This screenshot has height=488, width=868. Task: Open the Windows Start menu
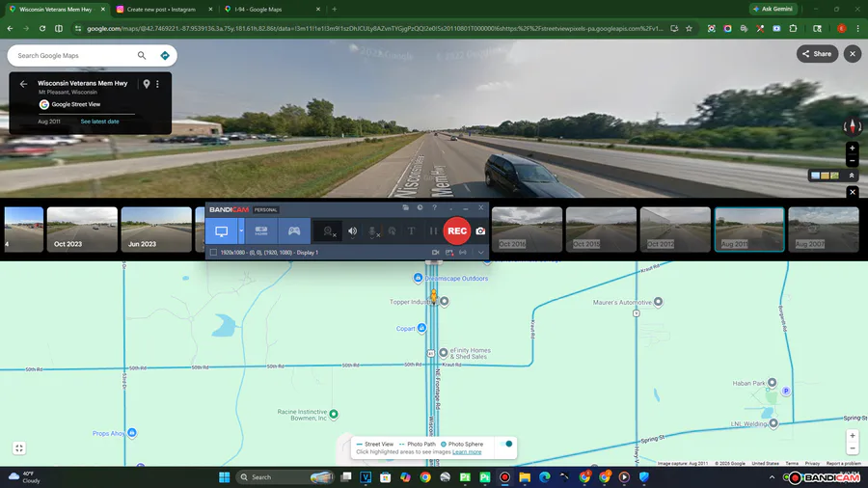click(x=224, y=477)
